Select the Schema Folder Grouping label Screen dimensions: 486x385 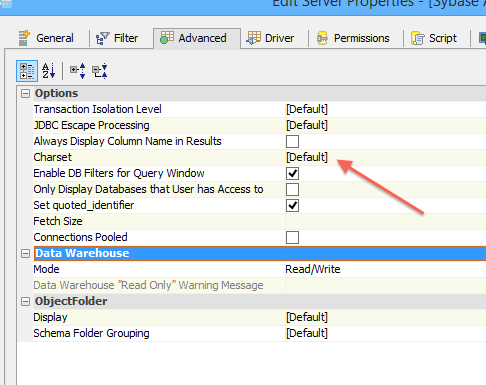[x=91, y=333]
